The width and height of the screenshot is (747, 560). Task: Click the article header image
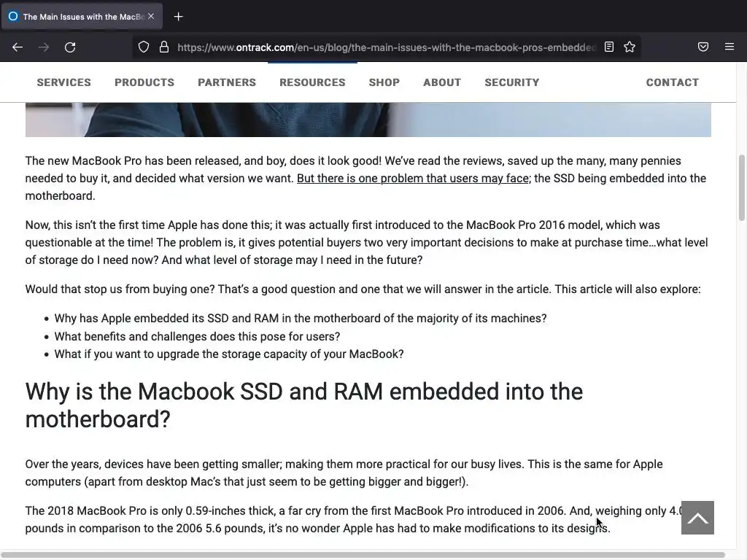[368, 120]
